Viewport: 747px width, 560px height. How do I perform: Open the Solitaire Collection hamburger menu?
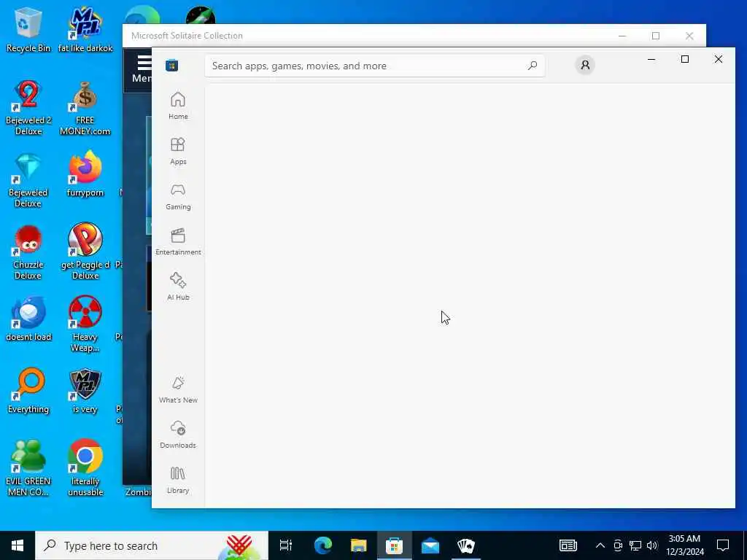click(x=142, y=70)
